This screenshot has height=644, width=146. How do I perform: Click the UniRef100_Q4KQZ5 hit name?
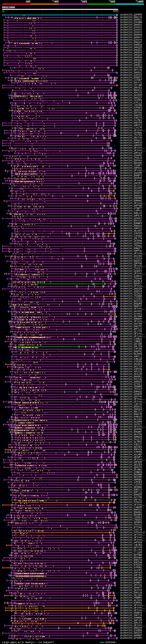coord(131,47)
